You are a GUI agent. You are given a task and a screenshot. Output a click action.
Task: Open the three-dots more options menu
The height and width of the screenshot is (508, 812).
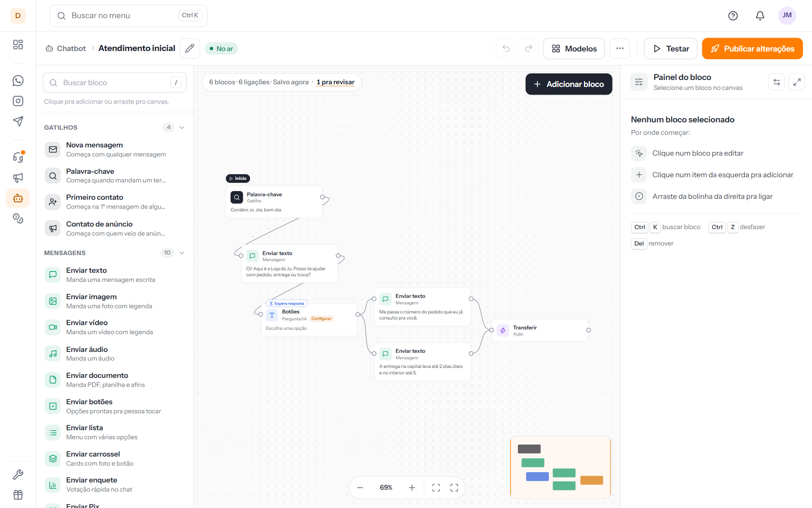pyautogui.click(x=620, y=48)
